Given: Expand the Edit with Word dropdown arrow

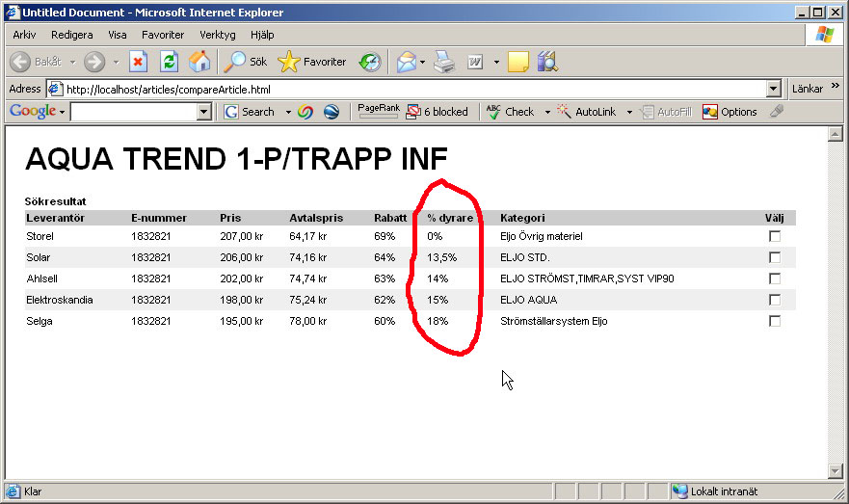Looking at the screenshot, I should [496, 63].
